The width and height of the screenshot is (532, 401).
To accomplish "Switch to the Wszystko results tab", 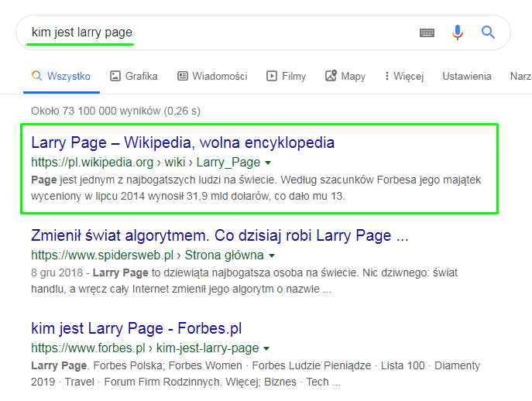I will pyautogui.click(x=61, y=77).
